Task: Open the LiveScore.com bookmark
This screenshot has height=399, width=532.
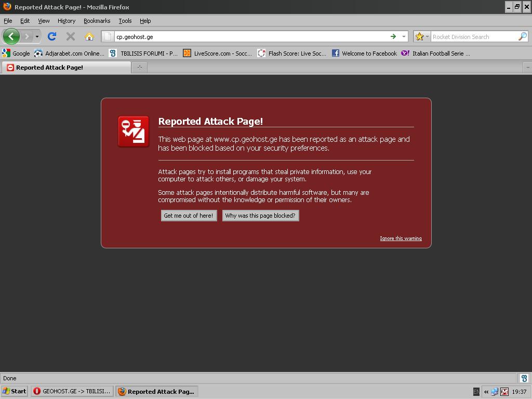Action: coord(217,54)
